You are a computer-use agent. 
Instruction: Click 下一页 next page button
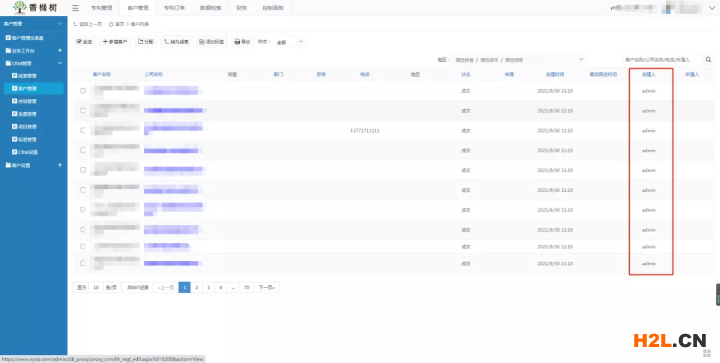(266, 287)
